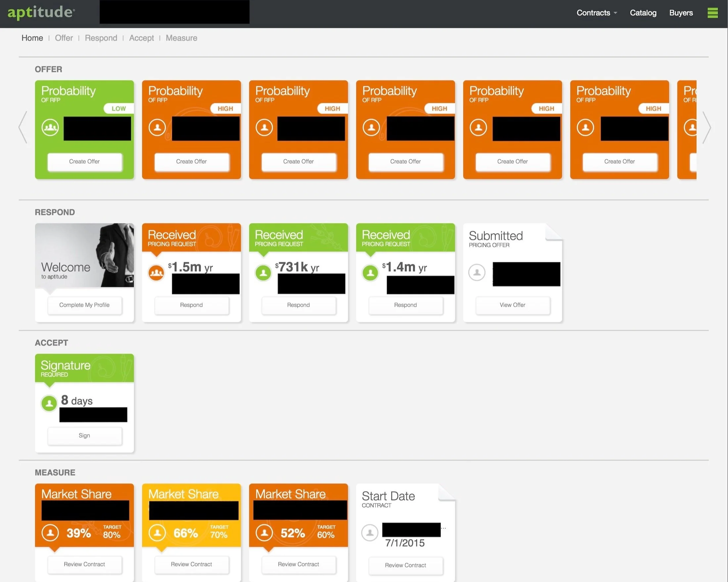Click group icon on LOW probability card
728x582 pixels.
(50, 128)
